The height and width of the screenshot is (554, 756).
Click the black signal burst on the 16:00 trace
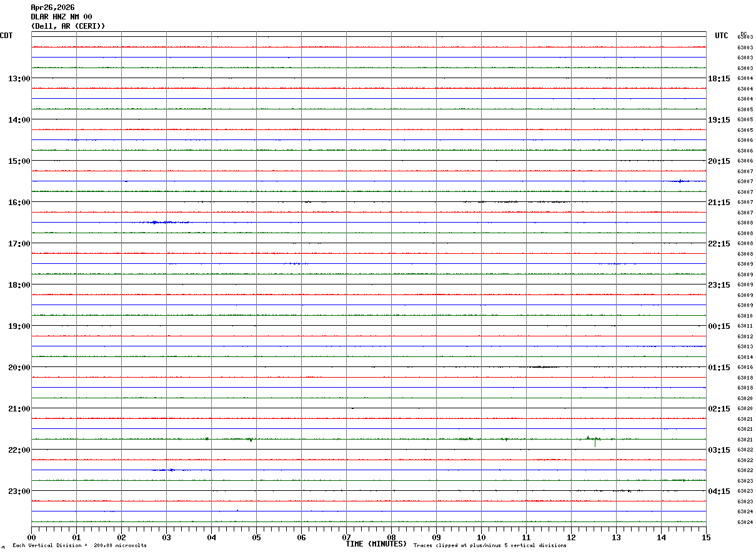click(517, 202)
